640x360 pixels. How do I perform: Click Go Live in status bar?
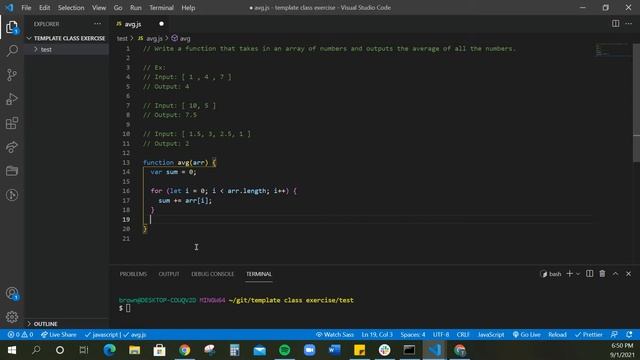pyautogui.click(x=527, y=335)
